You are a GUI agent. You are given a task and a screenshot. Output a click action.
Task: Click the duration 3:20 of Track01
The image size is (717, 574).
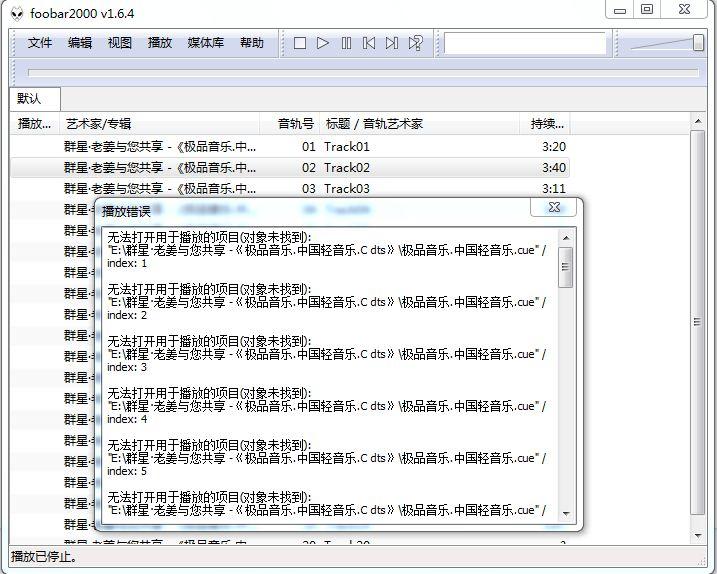click(554, 147)
